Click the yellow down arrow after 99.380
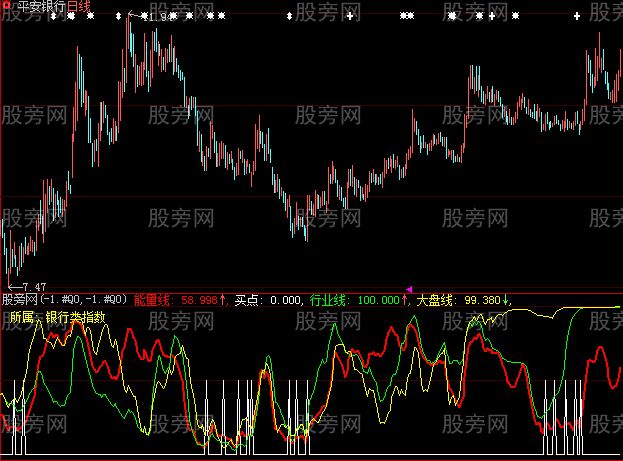The height and width of the screenshot is (461, 623). (506, 299)
